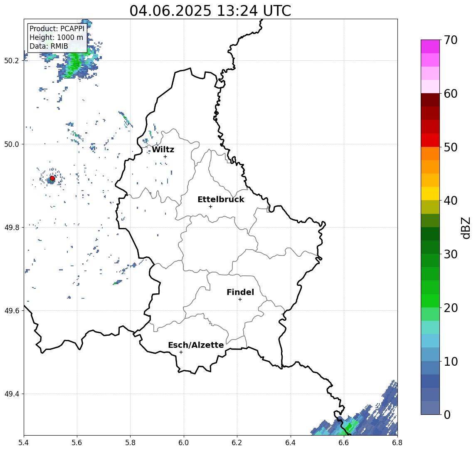This screenshot has width=476, height=451.
Task: Click the Findel station cross marker
Action: [240, 300]
